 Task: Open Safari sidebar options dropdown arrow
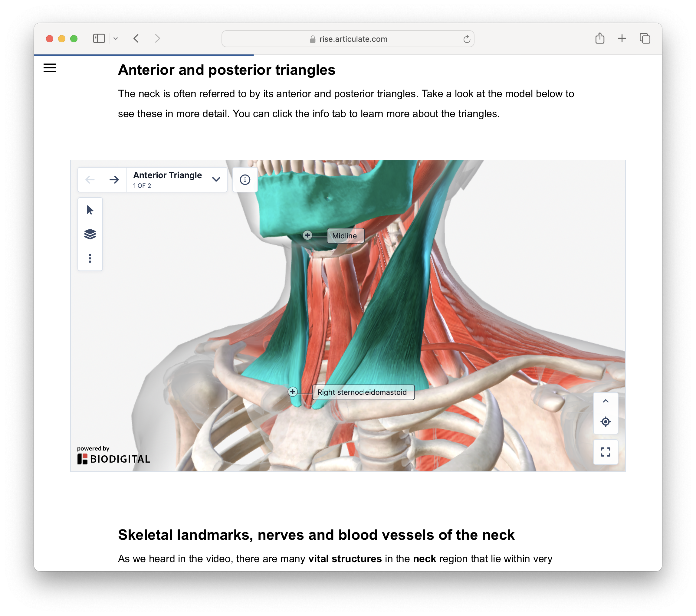pyautogui.click(x=116, y=39)
